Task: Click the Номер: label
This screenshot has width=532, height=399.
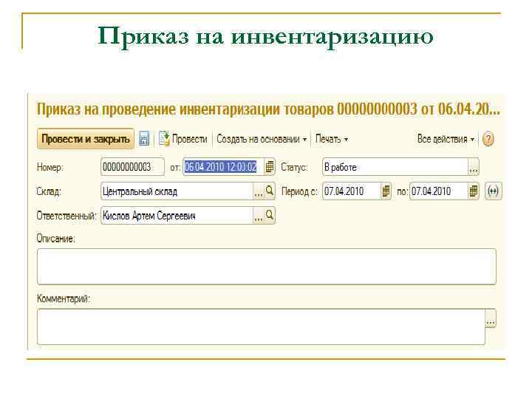Action: point(50,167)
